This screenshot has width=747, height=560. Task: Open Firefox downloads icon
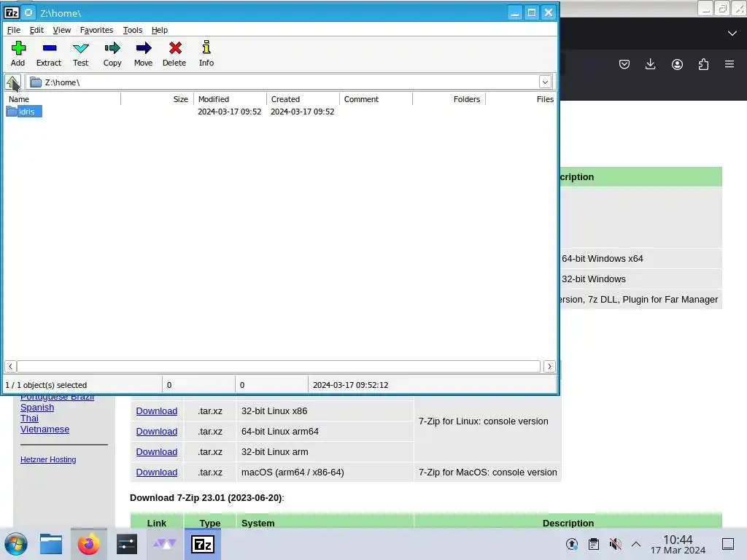tap(650, 64)
